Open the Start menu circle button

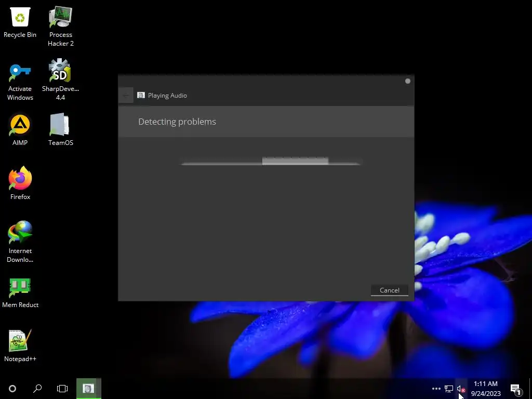tap(12, 389)
